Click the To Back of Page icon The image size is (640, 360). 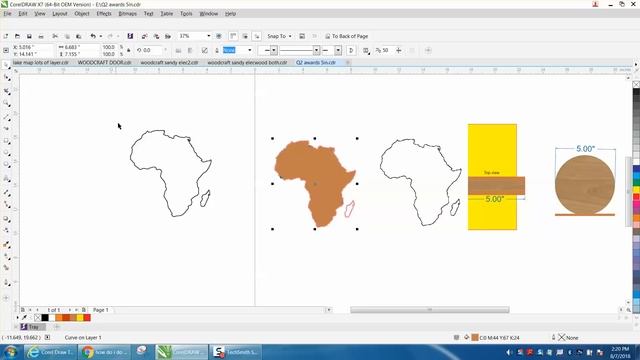(x=327, y=36)
